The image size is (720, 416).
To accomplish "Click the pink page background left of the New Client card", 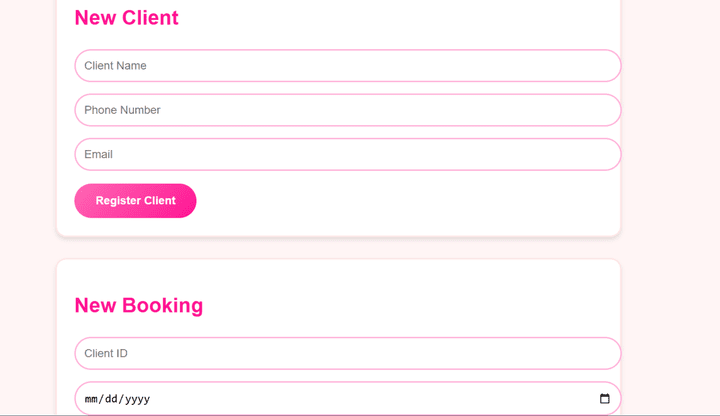I will click(x=27, y=150).
